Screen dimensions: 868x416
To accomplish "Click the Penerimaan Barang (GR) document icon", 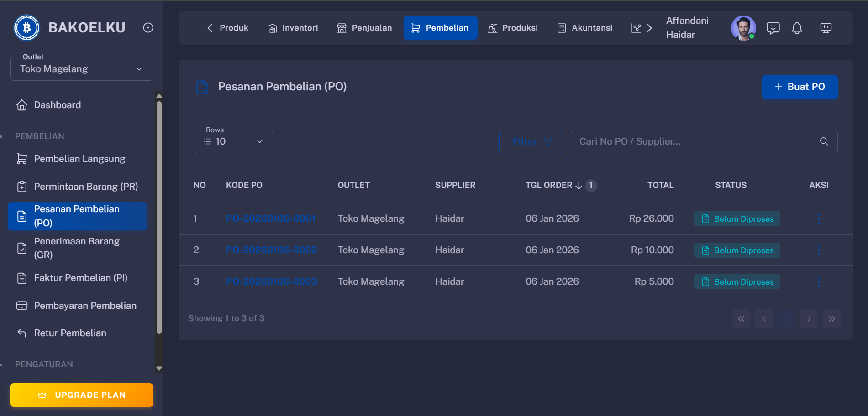I will tap(22, 248).
